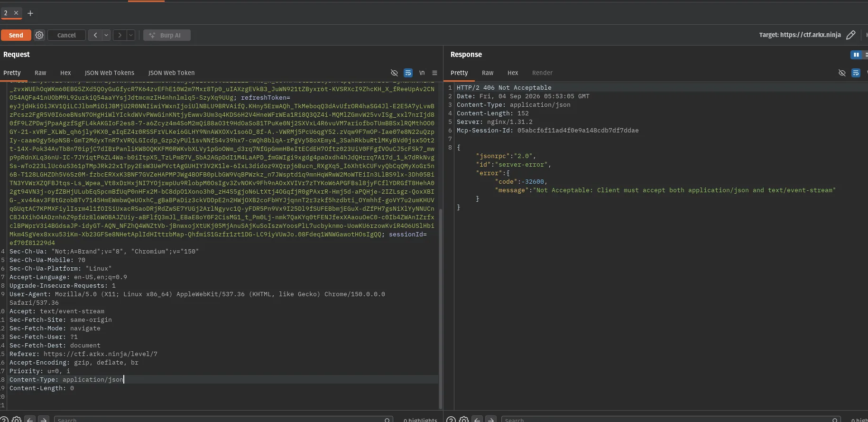Screen dimensions: 868x422
Task: Edit the target with the pencil icon
Action: (851, 35)
